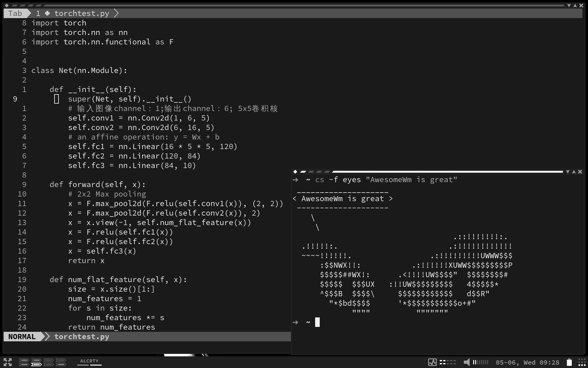Toggle the second dash tag on the terminal titlebar
This screenshot has width=588, height=368.
pyautogui.click(x=311, y=172)
